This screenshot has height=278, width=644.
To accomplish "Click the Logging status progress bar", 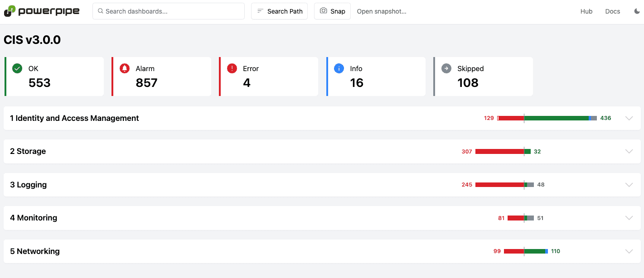I will (504, 185).
